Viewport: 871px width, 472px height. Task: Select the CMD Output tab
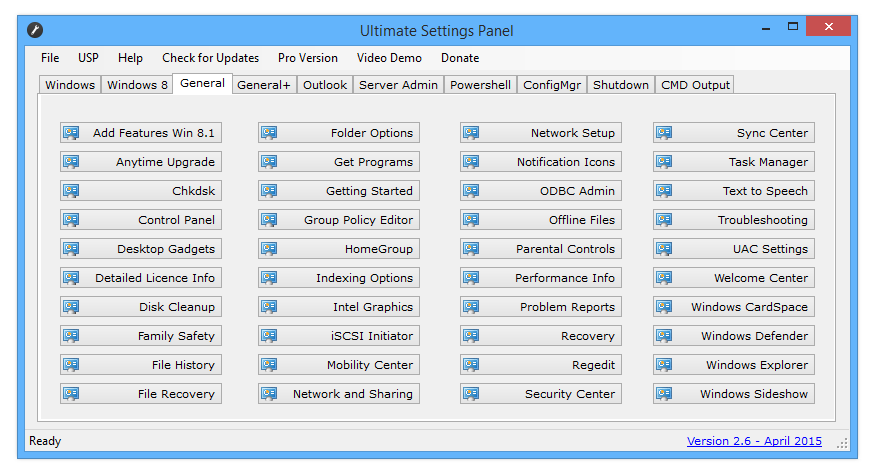(x=695, y=85)
